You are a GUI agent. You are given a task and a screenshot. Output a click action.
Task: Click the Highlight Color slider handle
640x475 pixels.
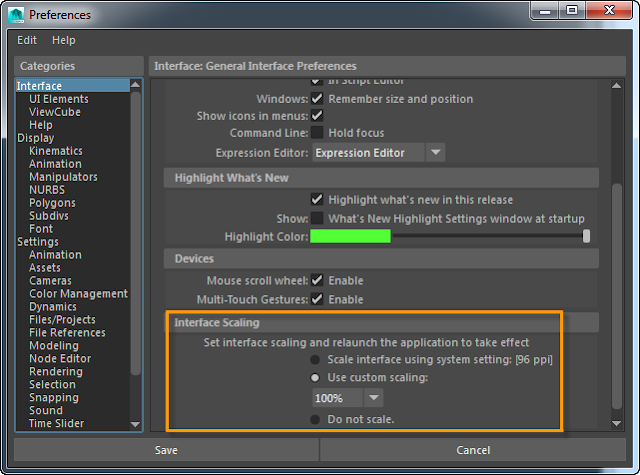click(586, 236)
